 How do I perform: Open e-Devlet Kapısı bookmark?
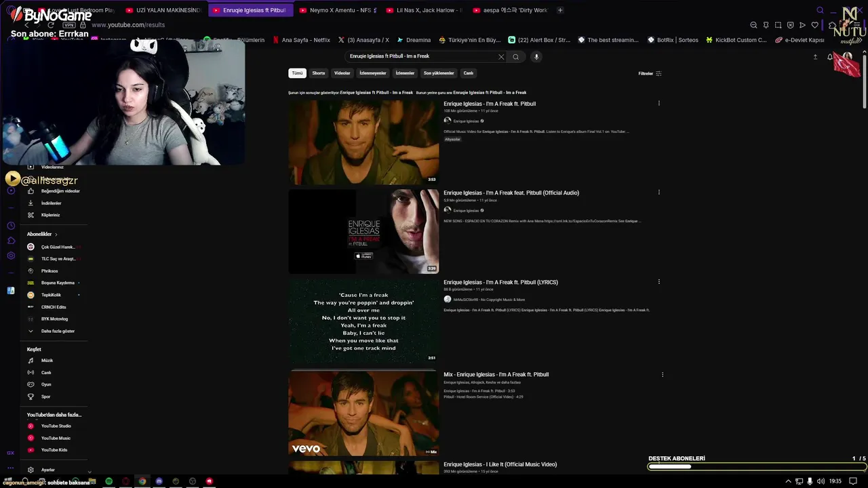coord(800,40)
